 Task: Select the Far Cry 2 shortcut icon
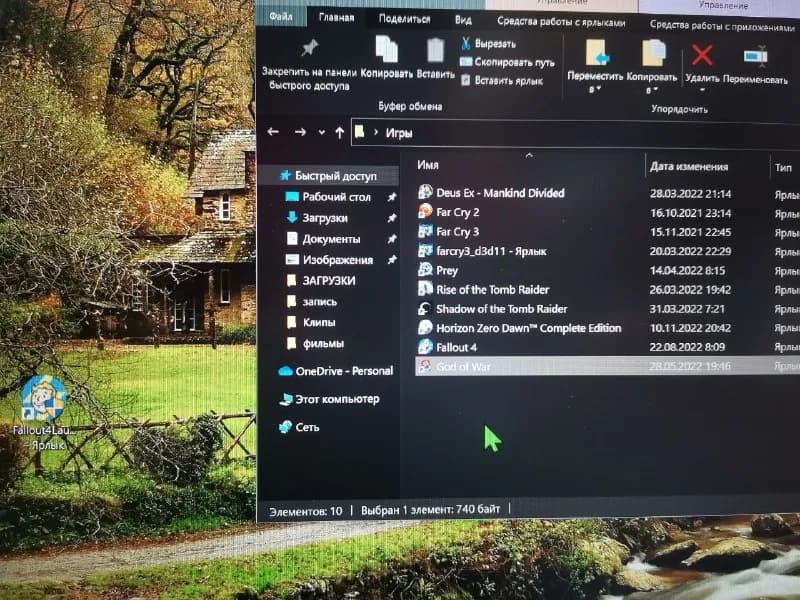coord(425,211)
